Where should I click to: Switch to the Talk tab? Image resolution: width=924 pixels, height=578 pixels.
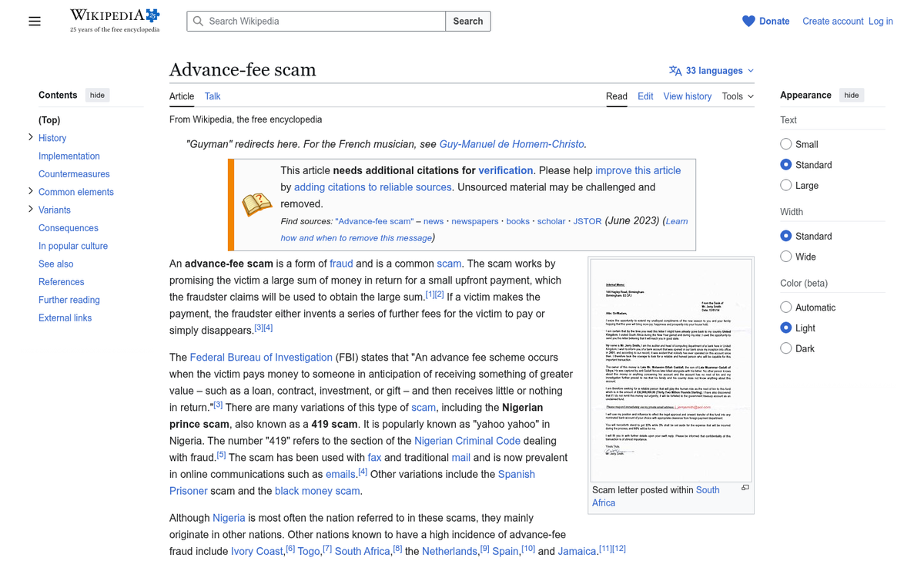click(x=213, y=96)
